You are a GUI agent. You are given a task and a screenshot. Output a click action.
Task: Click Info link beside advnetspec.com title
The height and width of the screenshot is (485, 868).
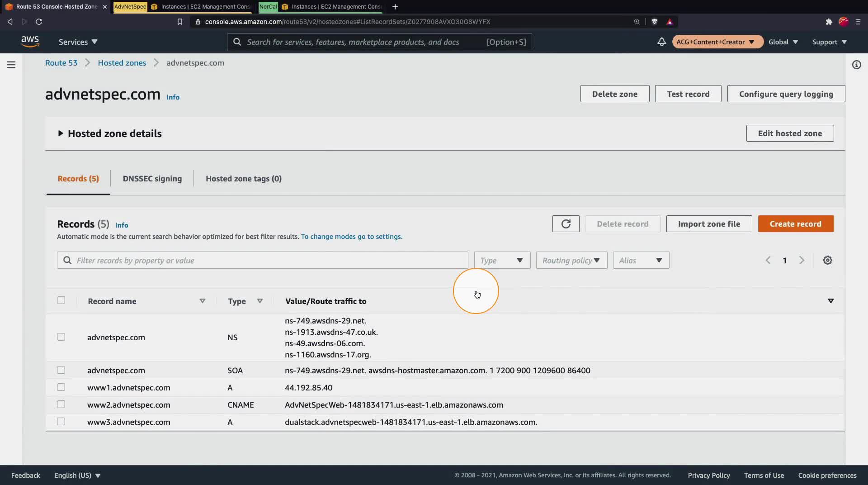(173, 97)
